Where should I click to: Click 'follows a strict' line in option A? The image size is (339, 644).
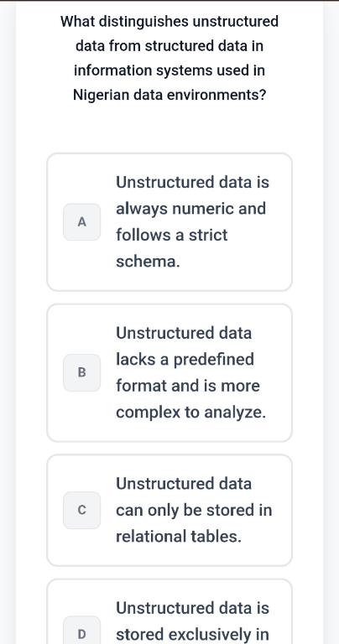click(172, 236)
